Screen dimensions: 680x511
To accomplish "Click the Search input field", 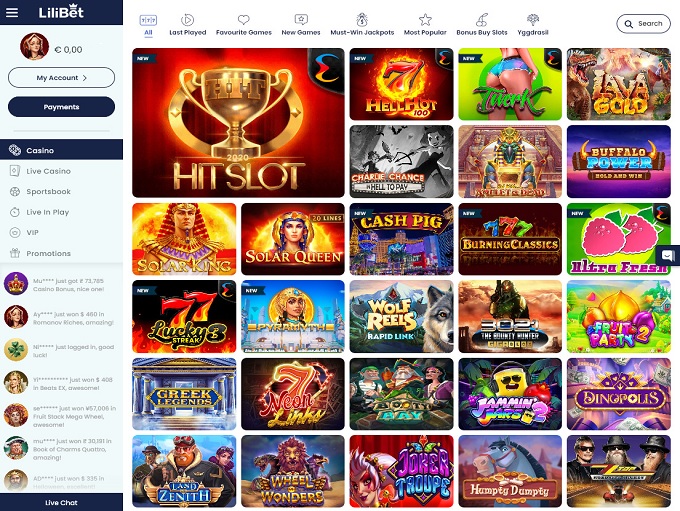I will (643, 24).
